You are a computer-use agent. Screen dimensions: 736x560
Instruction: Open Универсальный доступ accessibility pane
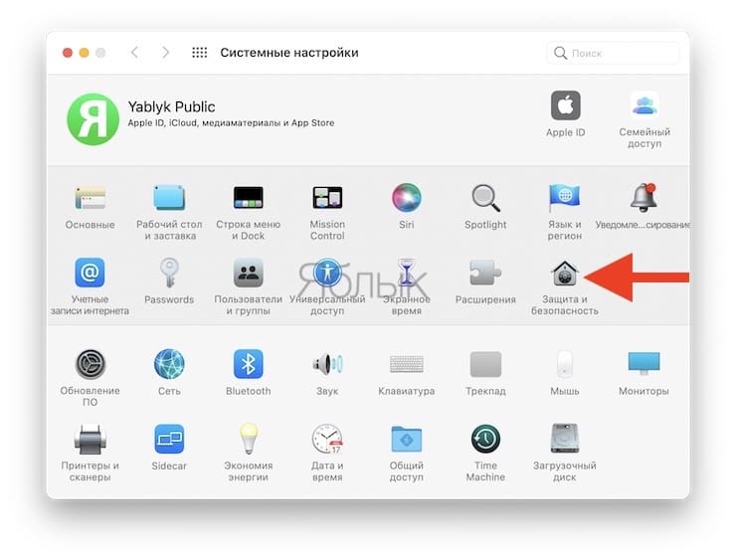click(x=327, y=273)
